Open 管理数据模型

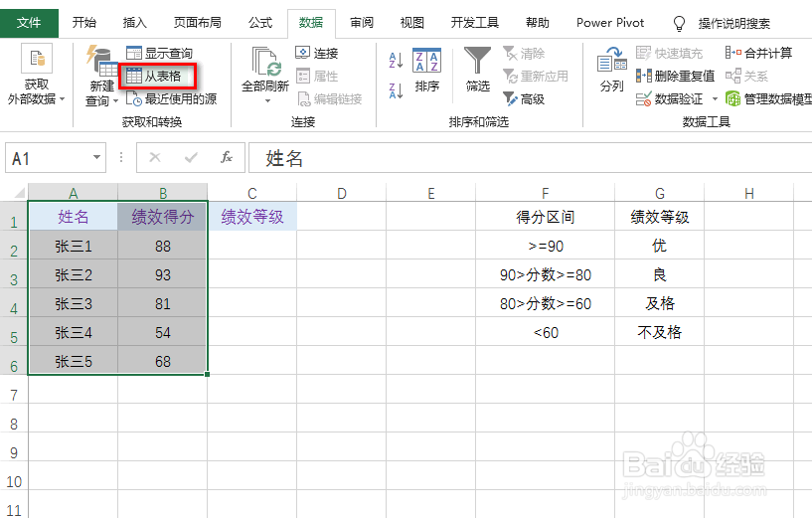point(768,98)
